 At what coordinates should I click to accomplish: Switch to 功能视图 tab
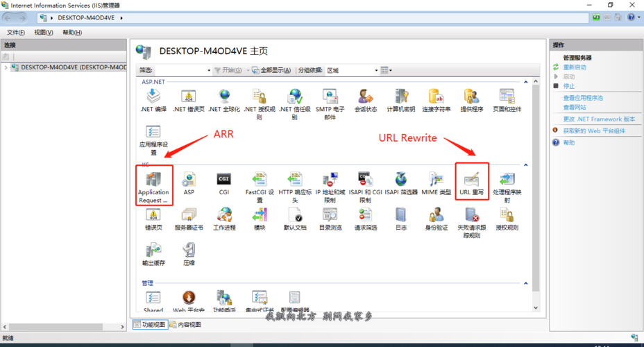pyautogui.click(x=150, y=324)
